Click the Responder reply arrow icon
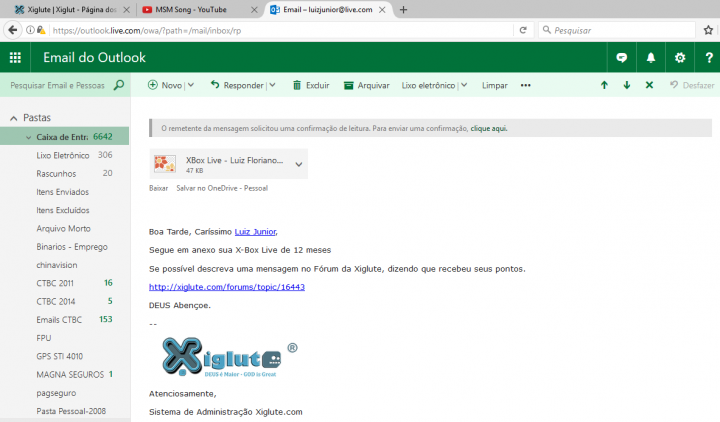 point(215,84)
